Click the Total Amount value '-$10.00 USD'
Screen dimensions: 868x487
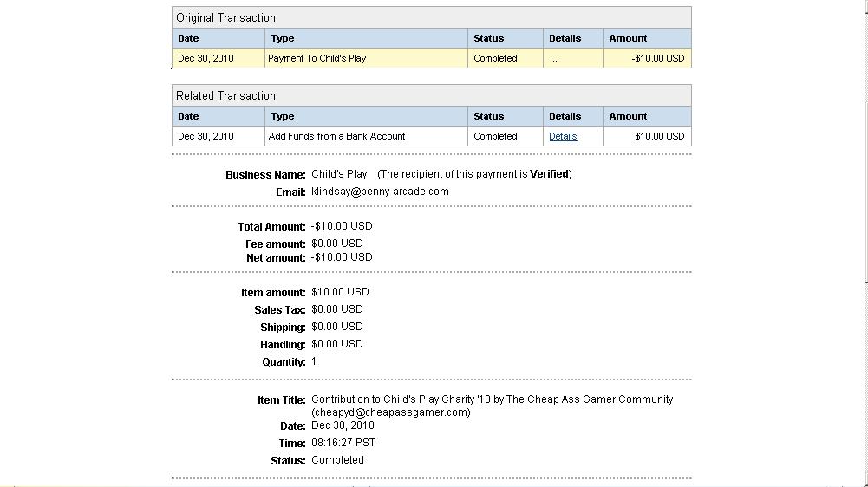pyautogui.click(x=342, y=226)
